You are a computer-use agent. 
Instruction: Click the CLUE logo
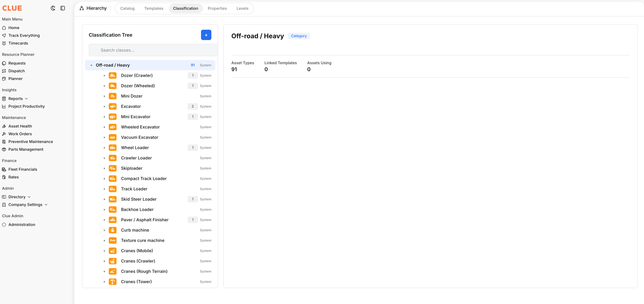coord(12,8)
